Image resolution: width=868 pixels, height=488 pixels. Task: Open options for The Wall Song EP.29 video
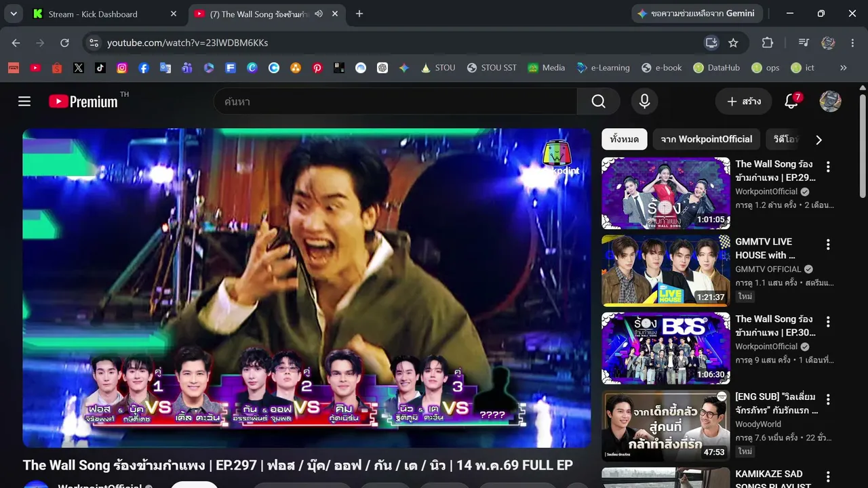tap(827, 166)
